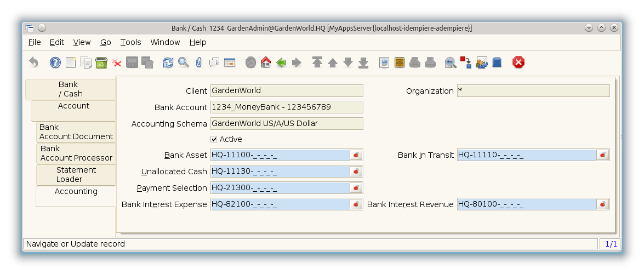644x274 pixels.
Task: Click the red Exit window icon
Action: 518,62
